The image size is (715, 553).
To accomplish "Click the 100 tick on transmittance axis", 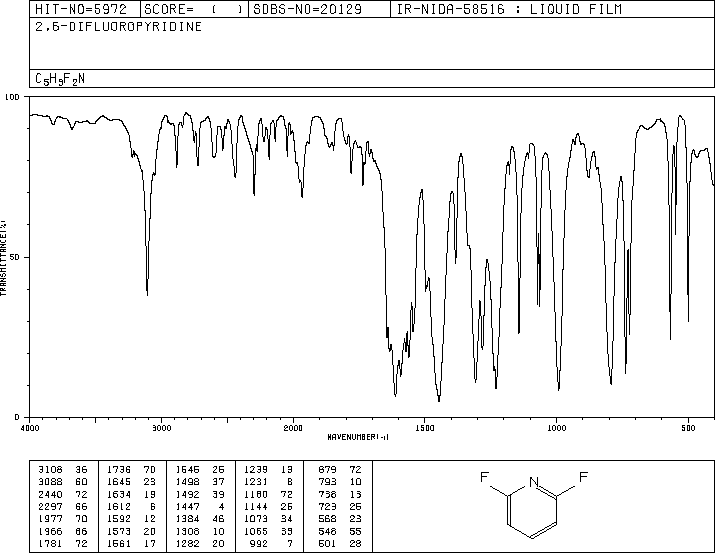I will [12, 97].
